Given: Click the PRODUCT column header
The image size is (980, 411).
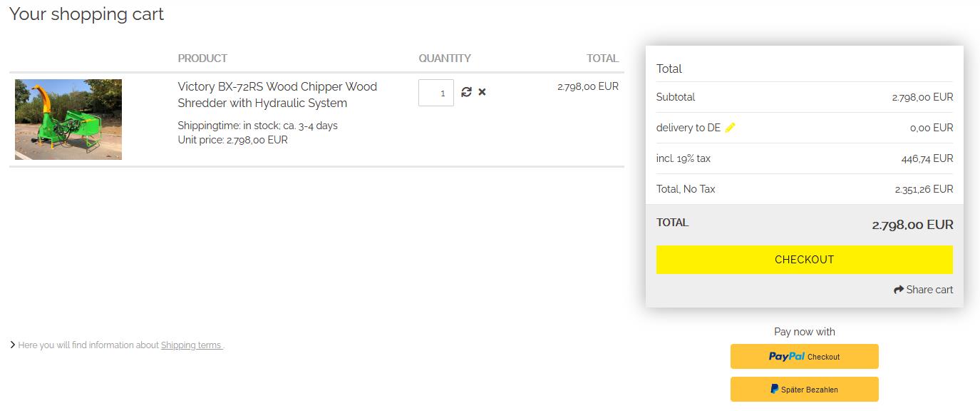Looking at the screenshot, I should 202,59.
